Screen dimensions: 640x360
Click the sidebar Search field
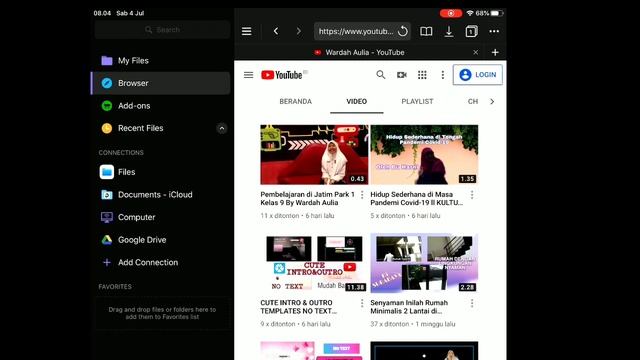162,30
